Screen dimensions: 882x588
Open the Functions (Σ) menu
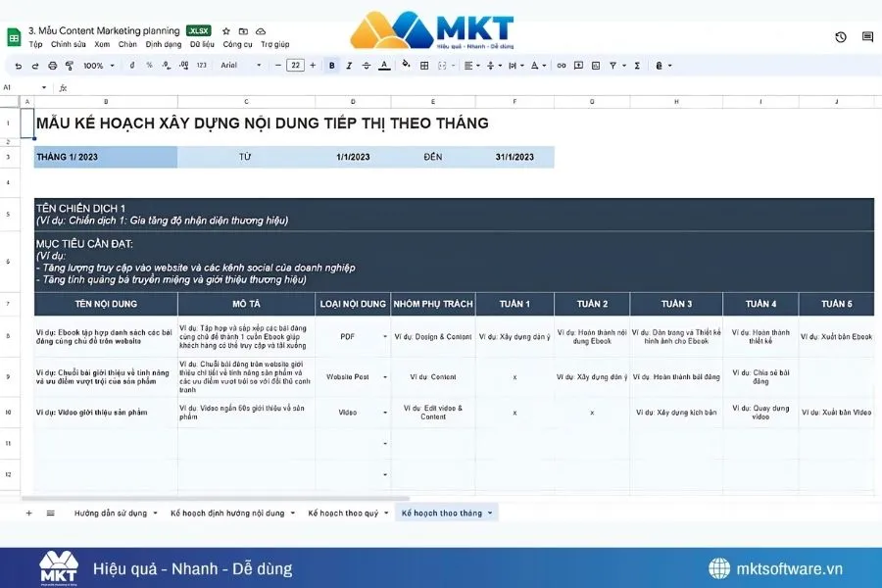[x=637, y=66]
